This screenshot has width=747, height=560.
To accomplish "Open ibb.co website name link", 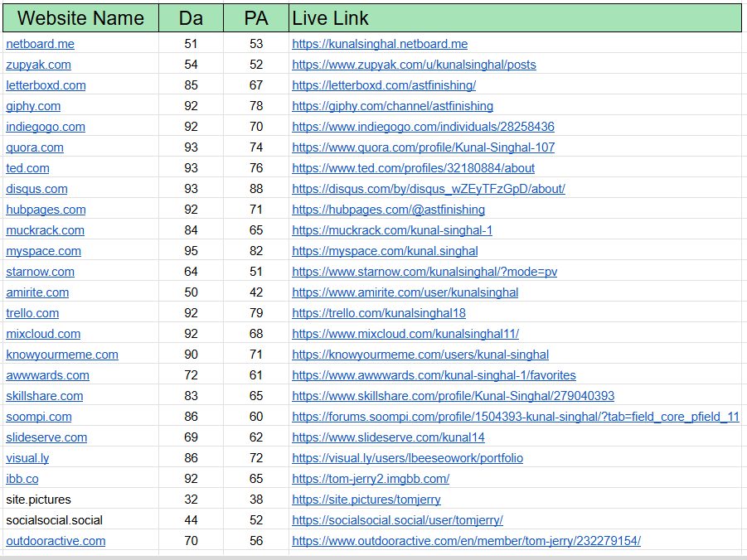I will 22,479.
